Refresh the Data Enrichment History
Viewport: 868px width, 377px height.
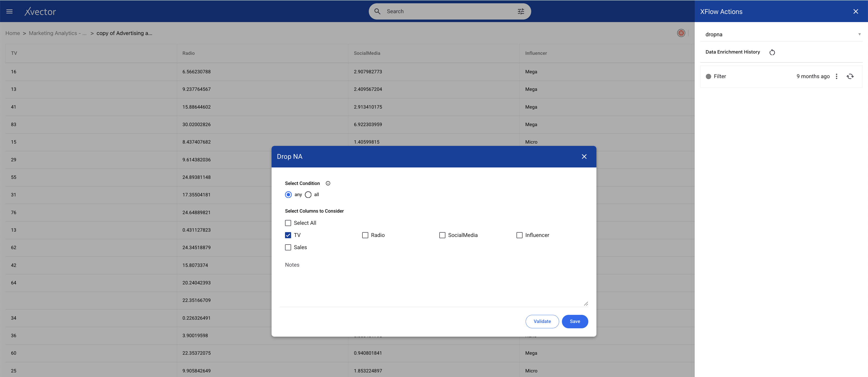tap(772, 52)
